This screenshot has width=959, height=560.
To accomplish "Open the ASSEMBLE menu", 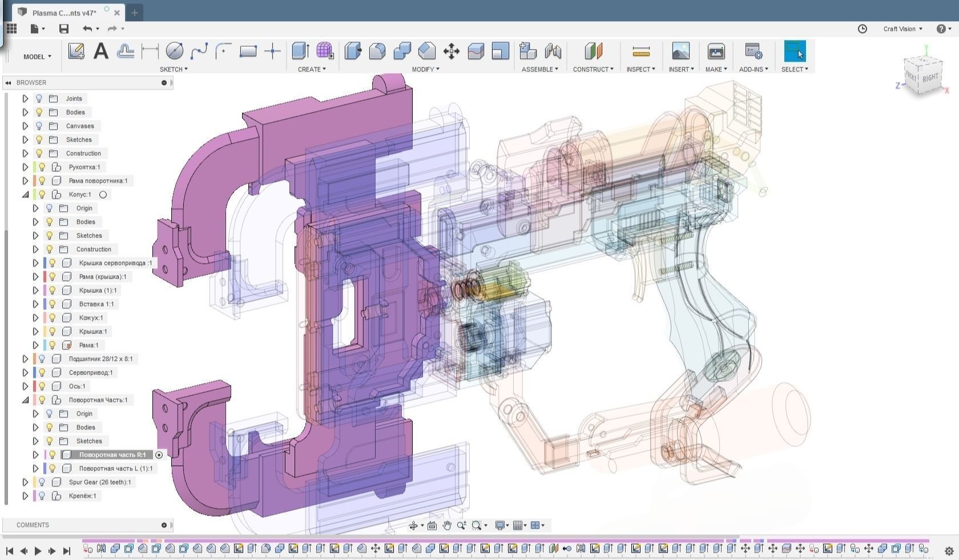I will click(x=540, y=69).
